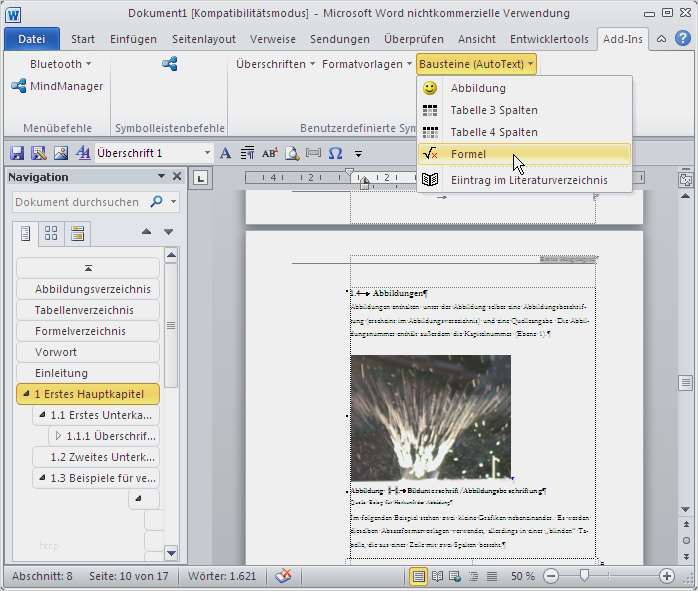
Task: Minimize the ribbon with caret icon
Action: 661,39
